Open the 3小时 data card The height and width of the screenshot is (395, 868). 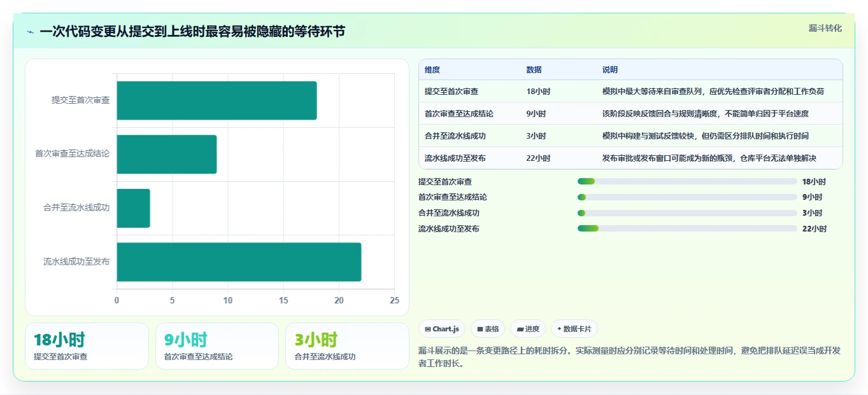[347, 346]
